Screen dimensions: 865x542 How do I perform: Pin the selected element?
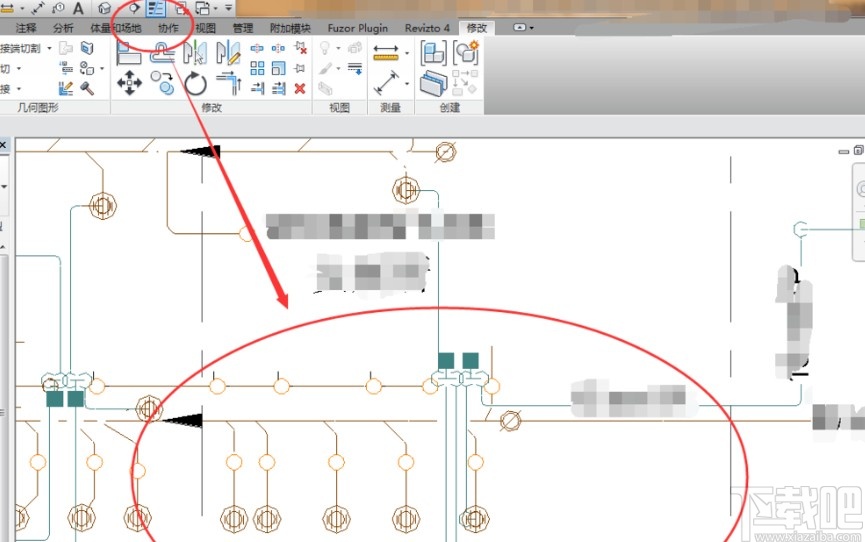tap(300, 68)
